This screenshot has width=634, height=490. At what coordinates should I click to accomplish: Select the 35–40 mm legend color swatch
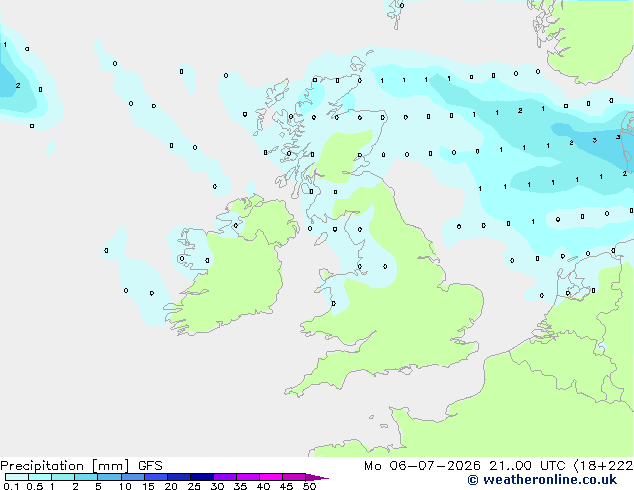coord(248,477)
